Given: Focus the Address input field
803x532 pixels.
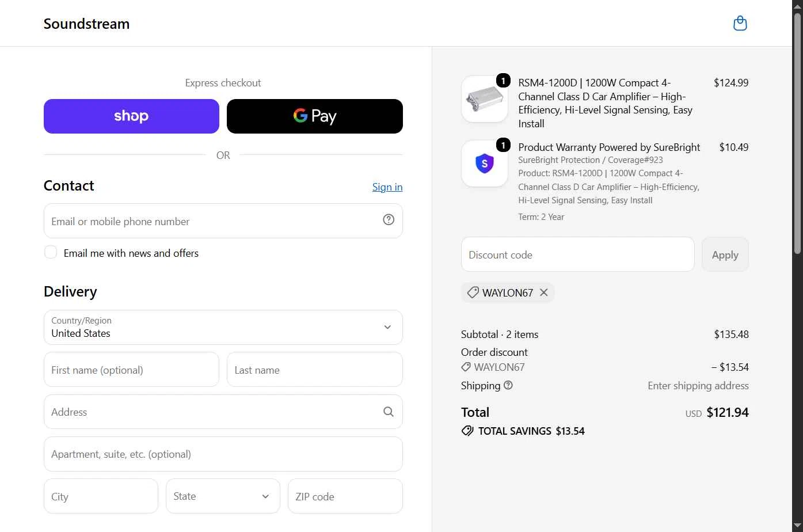Looking at the screenshot, I should pyautogui.click(x=223, y=412).
